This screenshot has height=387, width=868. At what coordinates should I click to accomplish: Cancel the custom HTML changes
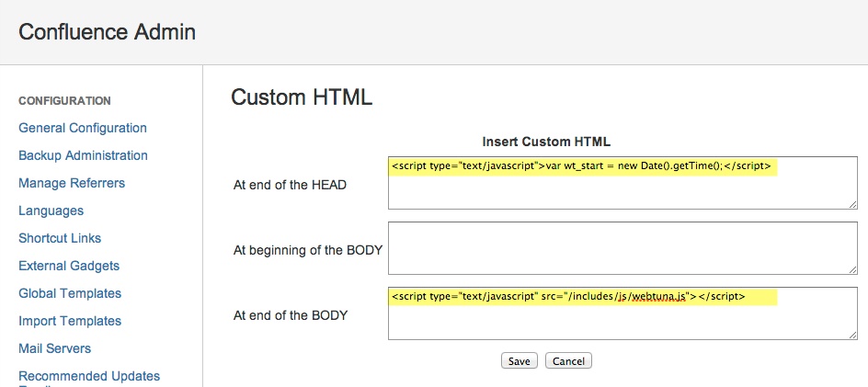[568, 361]
